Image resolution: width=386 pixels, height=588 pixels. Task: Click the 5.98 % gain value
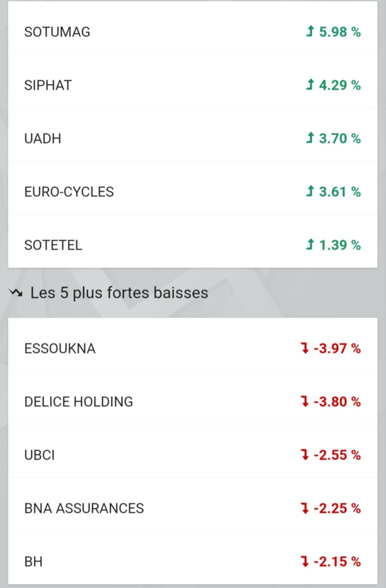[x=340, y=32]
